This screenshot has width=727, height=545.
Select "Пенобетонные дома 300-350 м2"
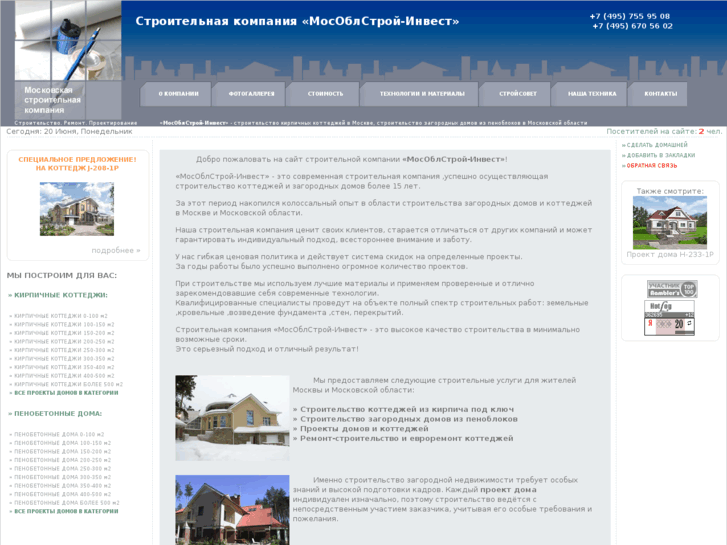[x=63, y=477]
